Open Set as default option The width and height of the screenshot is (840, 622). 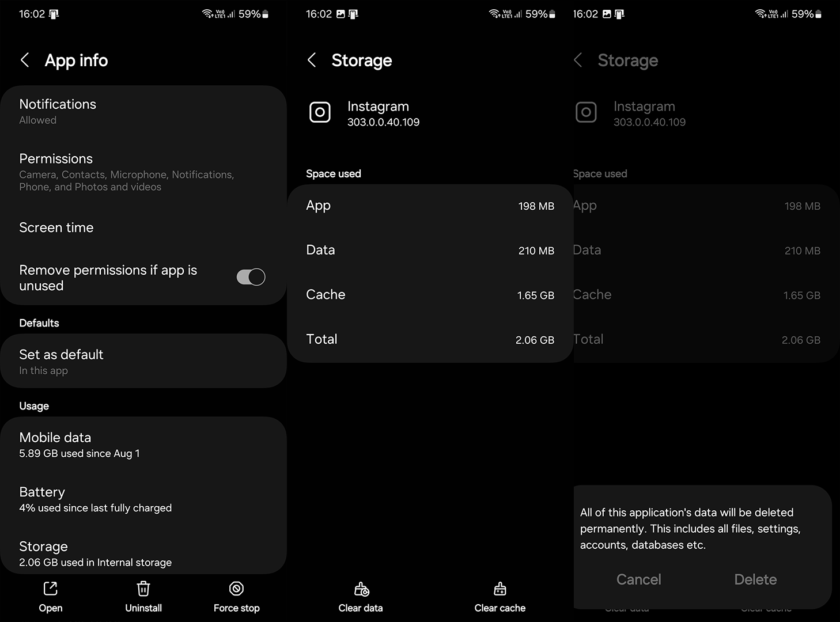click(143, 362)
